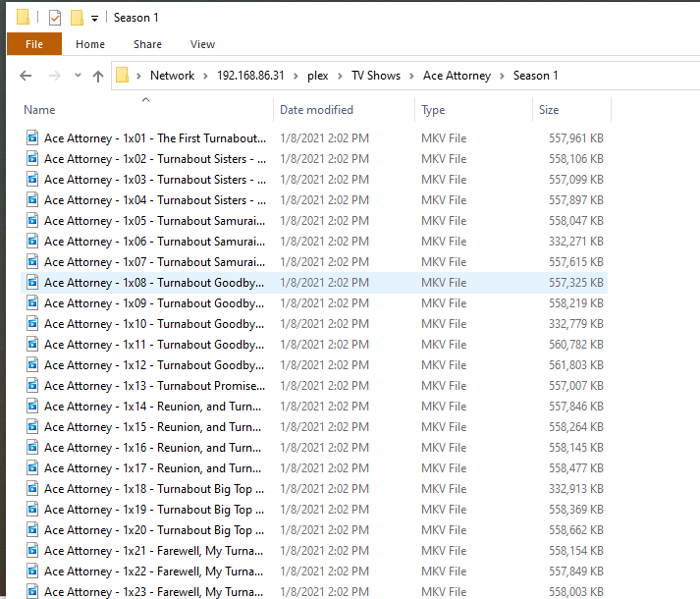The image size is (700, 599).
Task: Go up one folder level
Action: pos(98,76)
